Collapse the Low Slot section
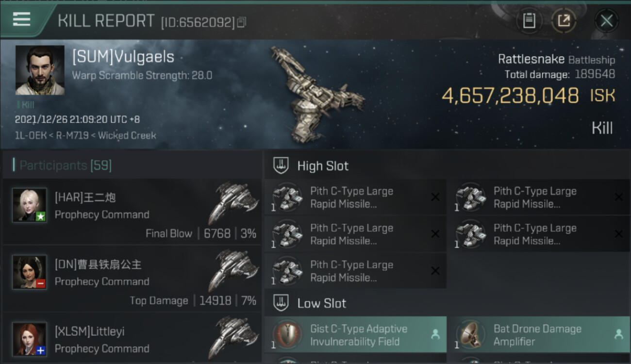 pos(310,303)
